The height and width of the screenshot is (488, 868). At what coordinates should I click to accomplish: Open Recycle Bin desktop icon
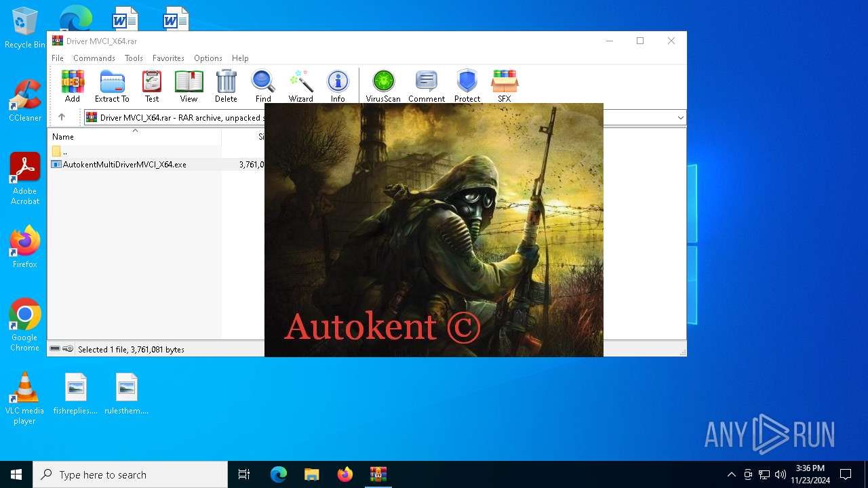25,28
